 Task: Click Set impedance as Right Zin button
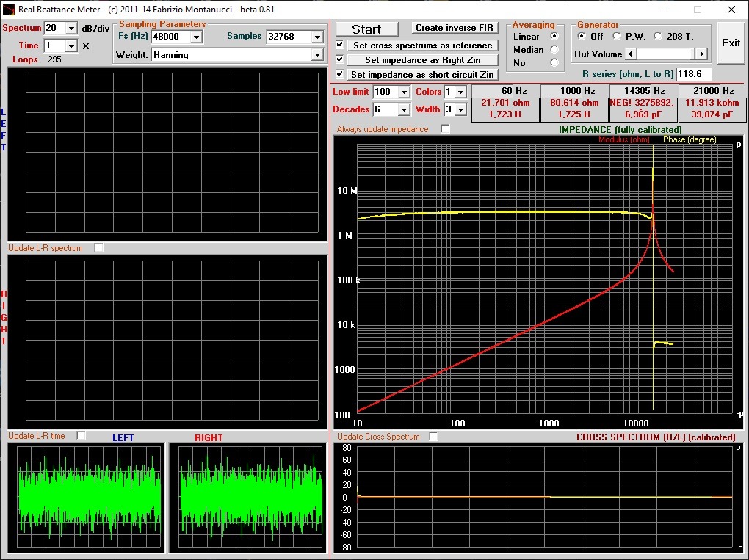(x=422, y=60)
